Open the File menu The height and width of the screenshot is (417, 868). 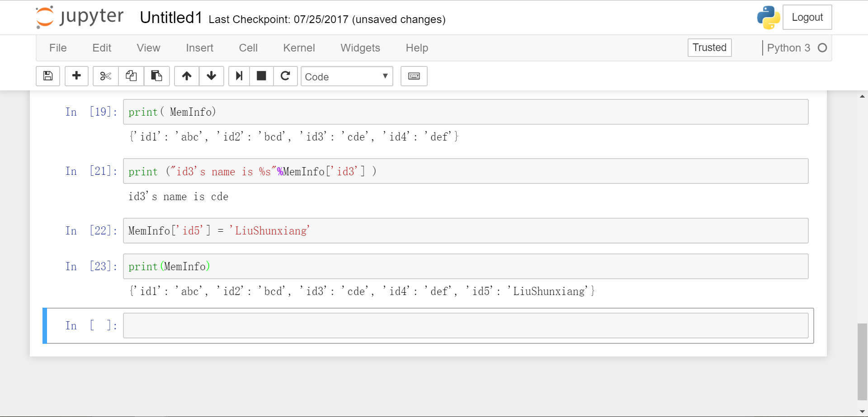(x=58, y=48)
